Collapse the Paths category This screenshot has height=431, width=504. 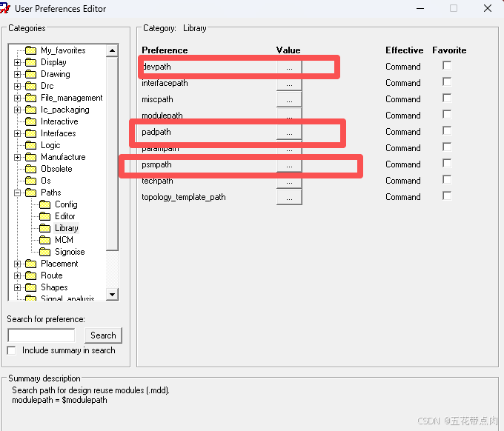[17, 193]
